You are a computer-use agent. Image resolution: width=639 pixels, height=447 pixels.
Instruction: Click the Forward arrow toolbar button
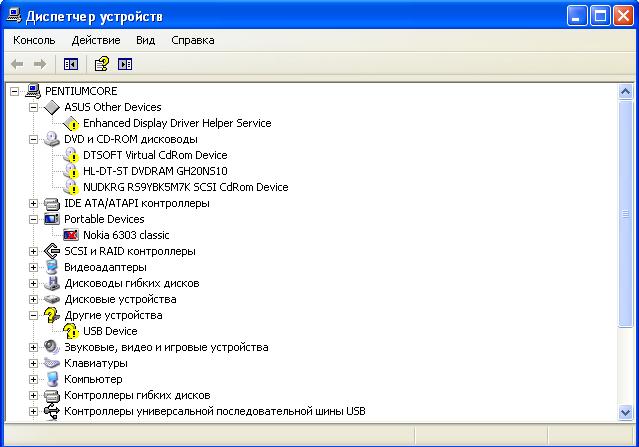40,64
